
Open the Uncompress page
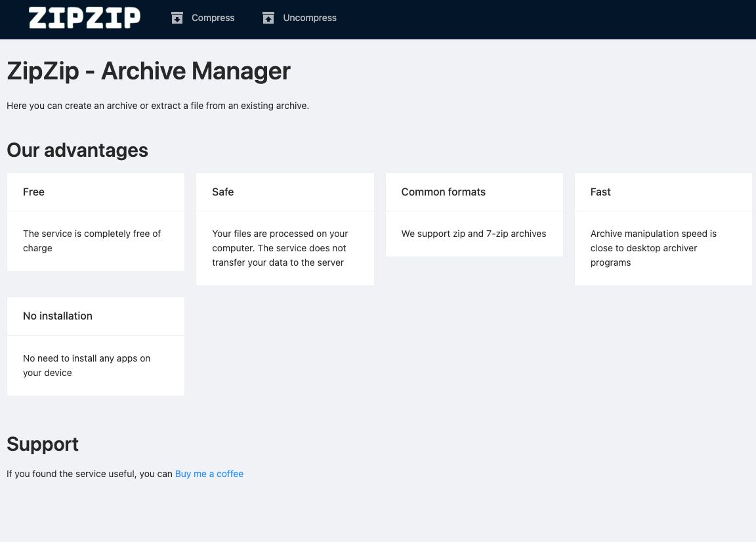[309, 18]
